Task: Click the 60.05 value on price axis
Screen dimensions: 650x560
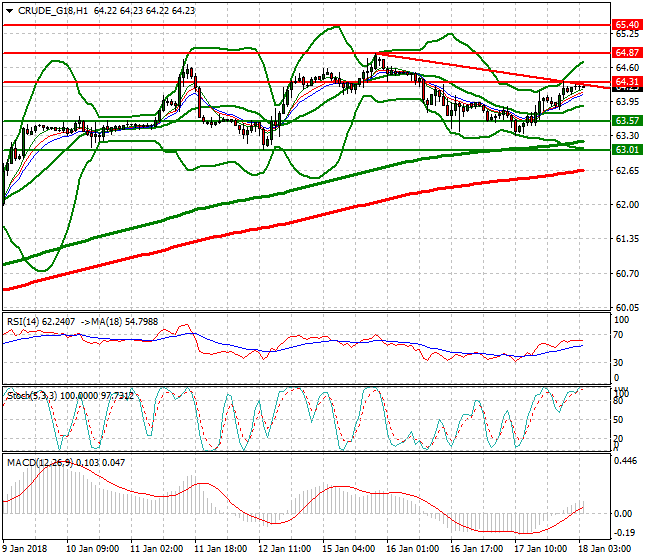Action: pyautogui.click(x=625, y=307)
